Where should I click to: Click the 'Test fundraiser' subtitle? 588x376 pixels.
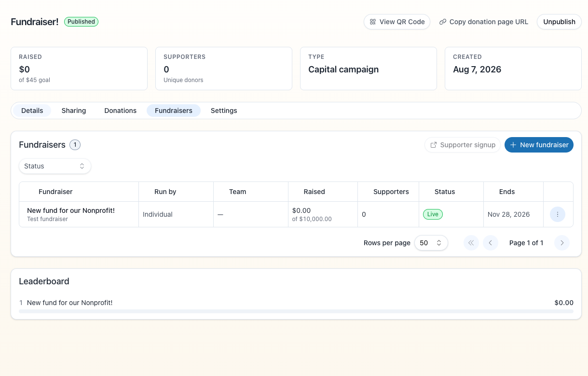click(47, 219)
